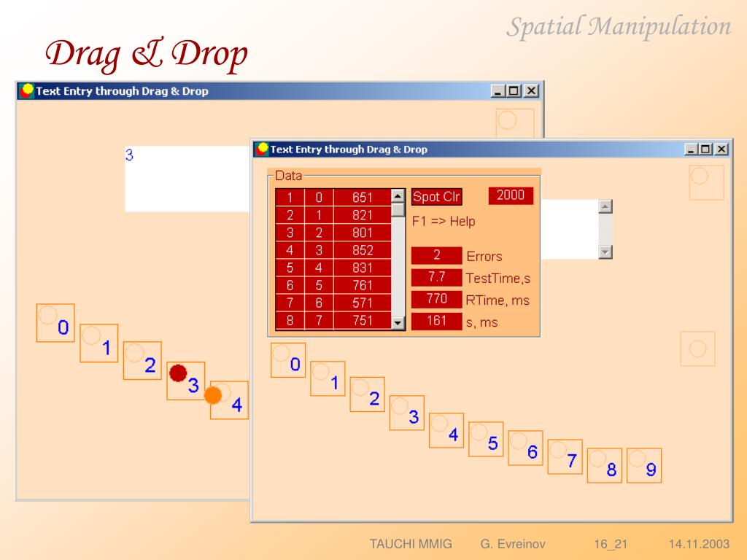Click the F1 => Help label

444,222
